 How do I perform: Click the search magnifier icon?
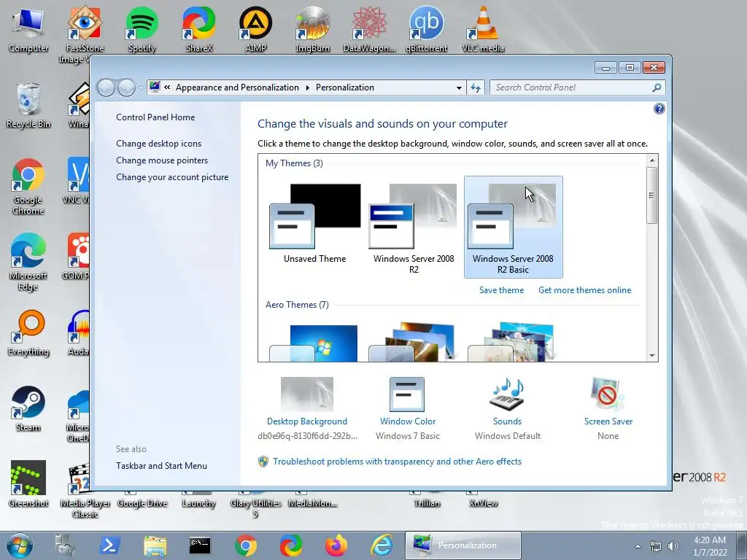click(x=657, y=87)
